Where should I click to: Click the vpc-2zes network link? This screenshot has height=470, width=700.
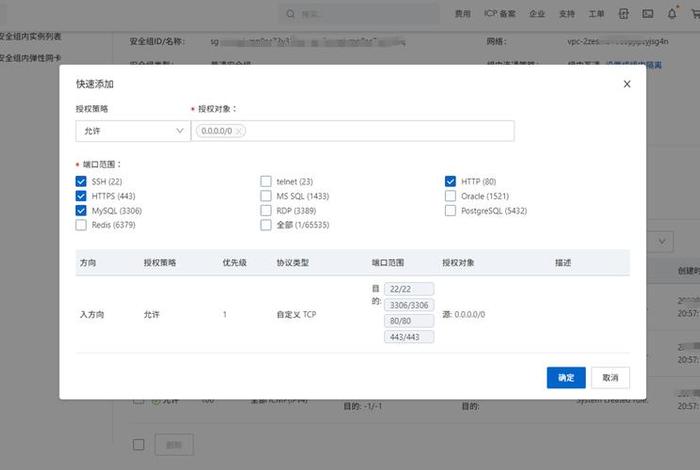[618, 42]
